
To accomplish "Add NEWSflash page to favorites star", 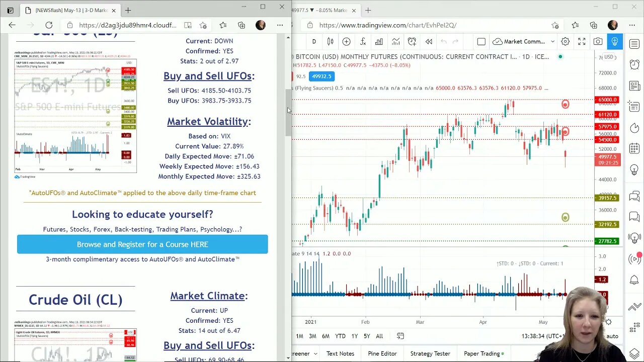I will point(203,25).
